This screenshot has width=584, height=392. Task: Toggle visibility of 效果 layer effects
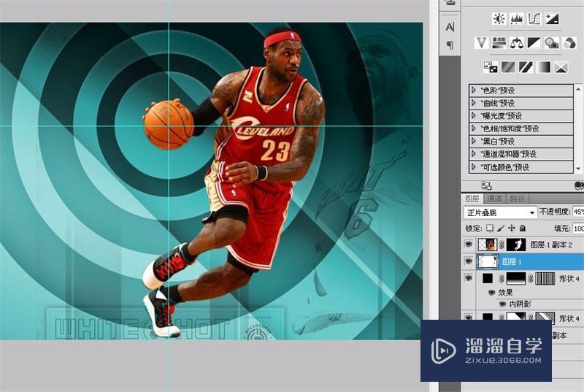(491, 293)
